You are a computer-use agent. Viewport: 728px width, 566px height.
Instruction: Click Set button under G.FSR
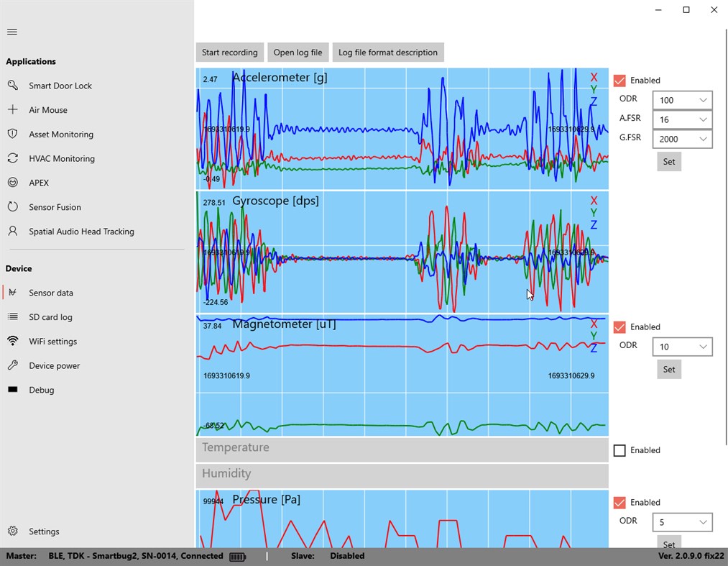[x=669, y=161]
